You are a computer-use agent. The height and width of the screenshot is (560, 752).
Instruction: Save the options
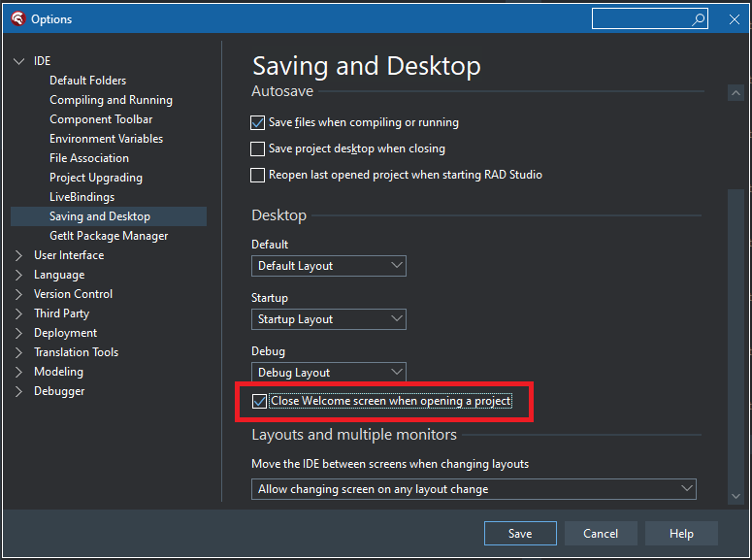click(x=520, y=533)
